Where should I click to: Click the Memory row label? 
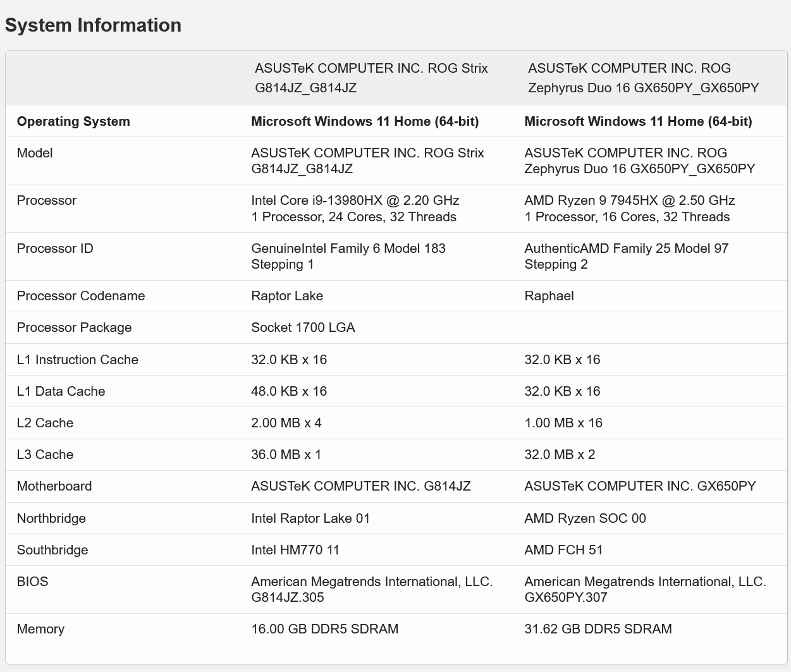click(40, 629)
